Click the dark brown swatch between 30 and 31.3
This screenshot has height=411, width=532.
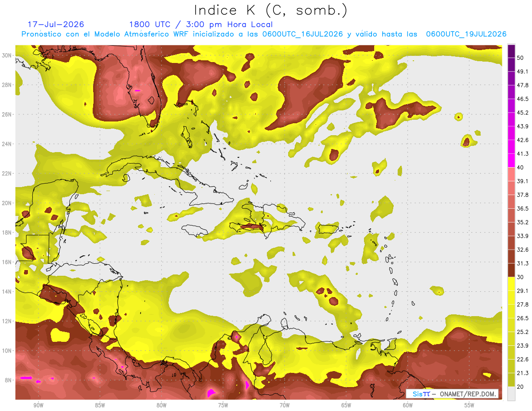pyautogui.click(x=511, y=270)
